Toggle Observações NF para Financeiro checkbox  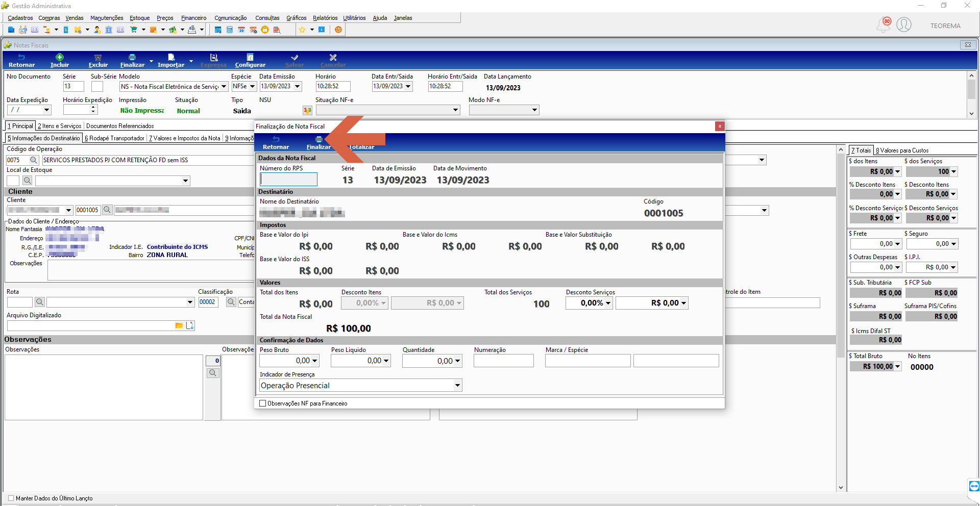click(x=263, y=403)
